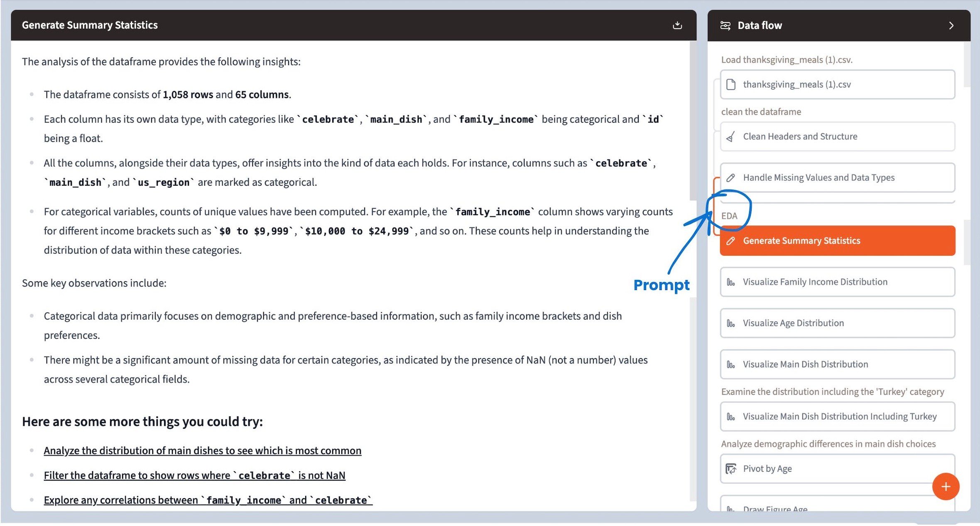Click 'Here are some more things you could try:' heading

[x=142, y=422]
